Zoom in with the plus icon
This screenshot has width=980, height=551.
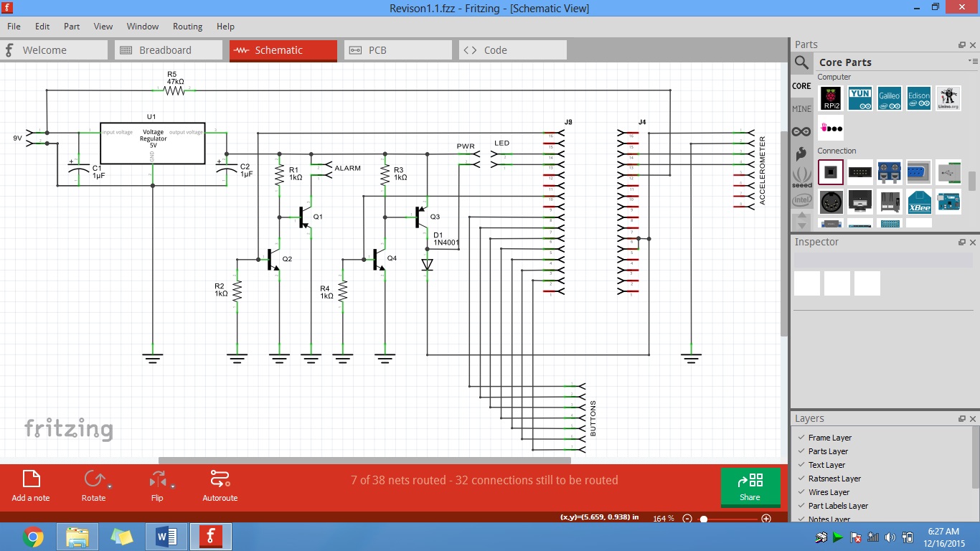(766, 518)
